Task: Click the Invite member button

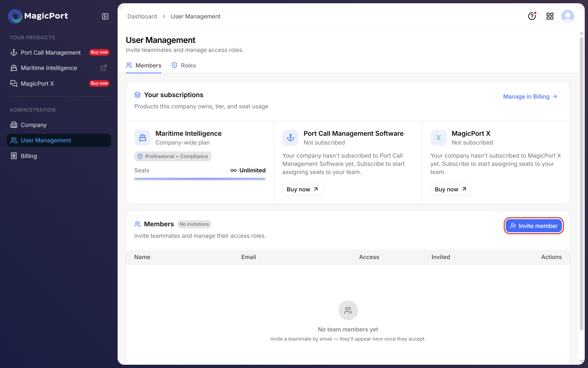Action: tap(534, 226)
